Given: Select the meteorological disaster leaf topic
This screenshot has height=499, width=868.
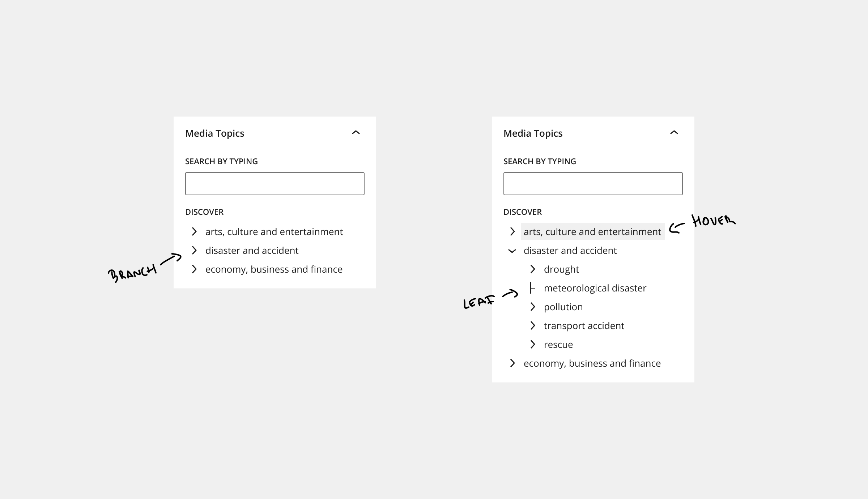Looking at the screenshot, I should coord(595,288).
